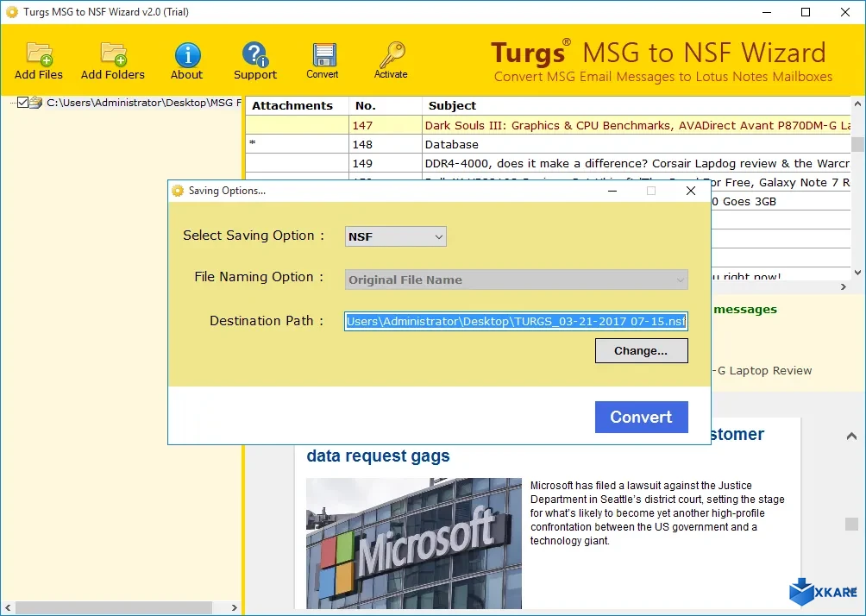Select the row 147 Dark Souls III email
This screenshot has height=616, width=866.
[548, 125]
